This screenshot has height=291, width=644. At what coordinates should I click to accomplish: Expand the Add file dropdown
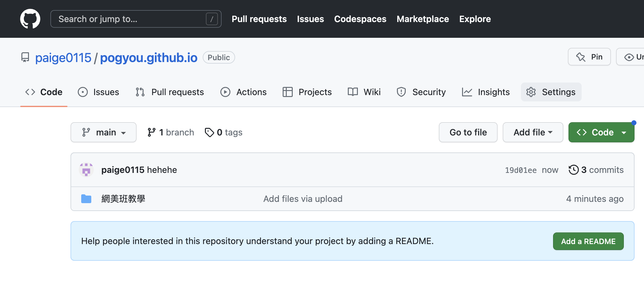point(533,132)
